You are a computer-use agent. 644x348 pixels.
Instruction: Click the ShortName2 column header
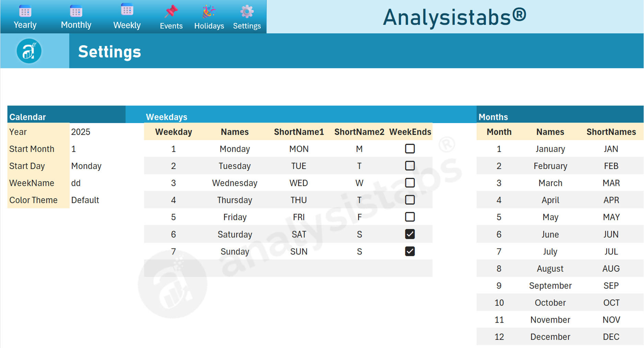coord(359,132)
